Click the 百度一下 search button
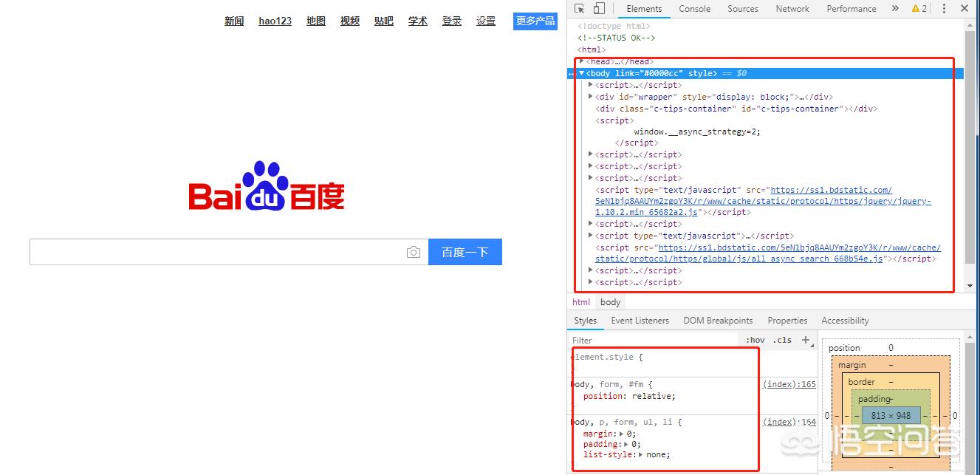Screen dimensions: 980x475 coord(465,252)
